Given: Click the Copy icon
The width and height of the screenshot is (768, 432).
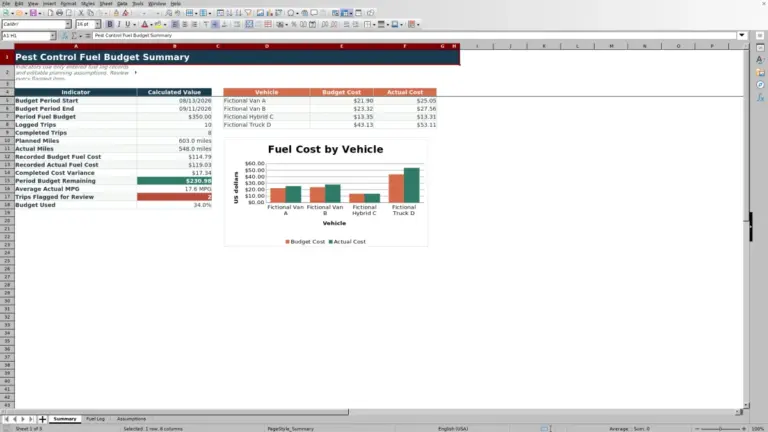Looking at the screenshot, I should (90, 13).
